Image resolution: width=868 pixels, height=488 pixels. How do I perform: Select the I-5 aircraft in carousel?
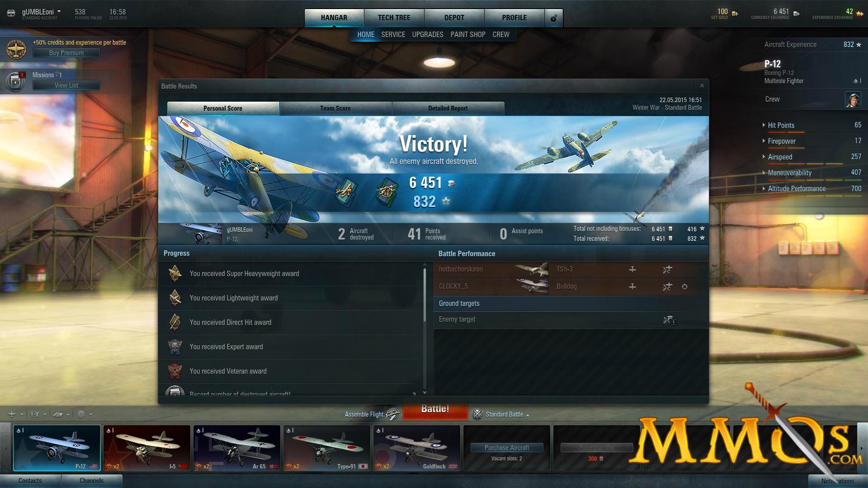pos(147,448)
